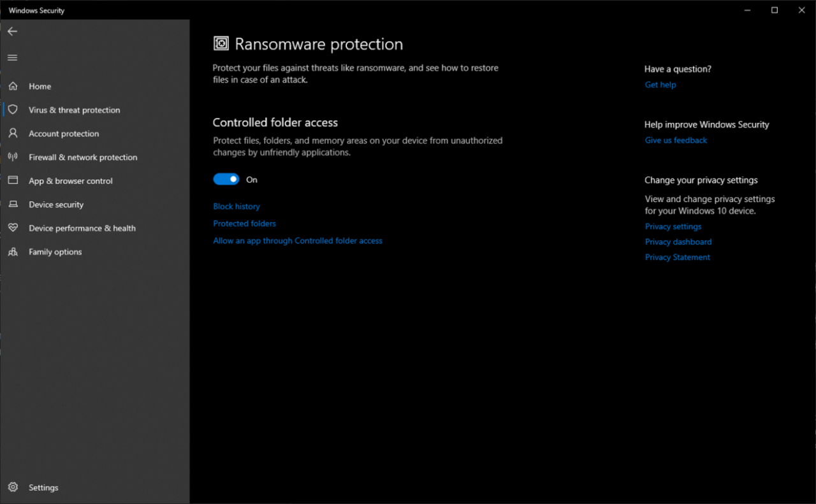This screenshot has height=504, width=816.
Task: Select the Virus & threat protection shield icon
Action: click(13, 110)
